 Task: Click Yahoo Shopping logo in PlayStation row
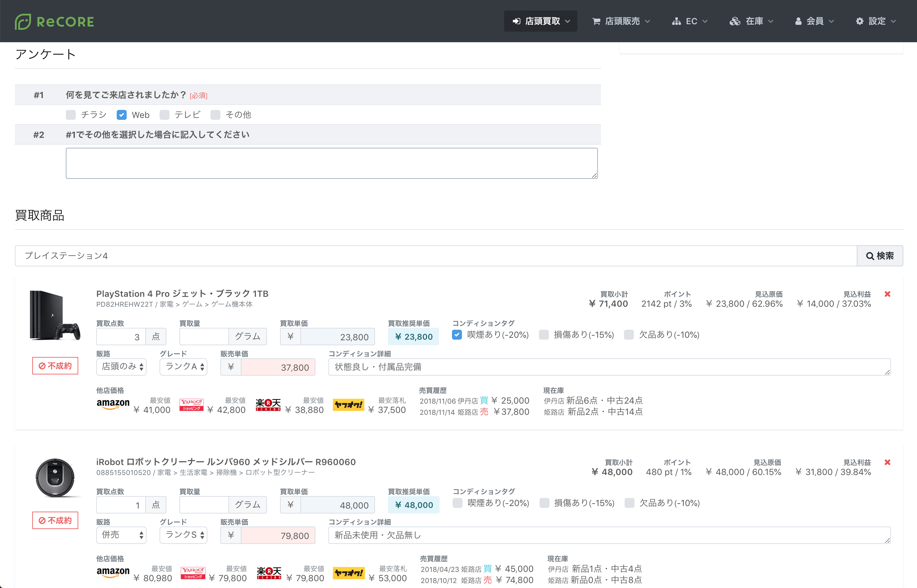pos(191,405)
